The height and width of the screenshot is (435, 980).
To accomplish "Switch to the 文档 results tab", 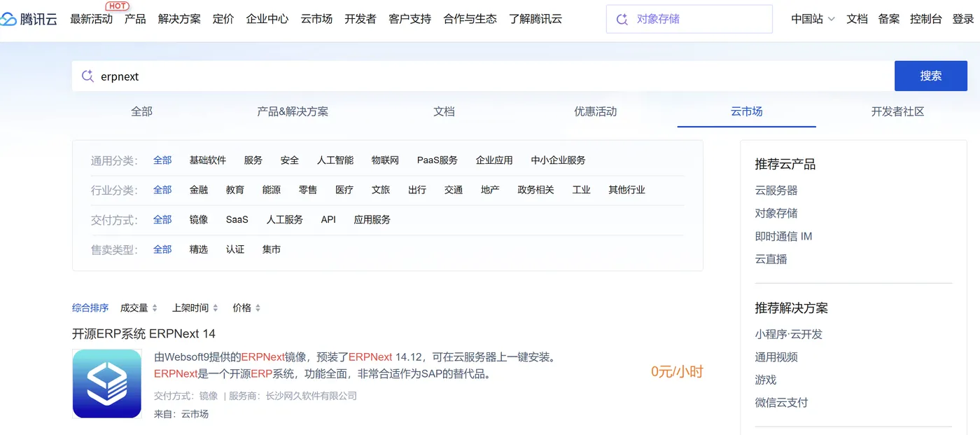I will pos(444,111).
